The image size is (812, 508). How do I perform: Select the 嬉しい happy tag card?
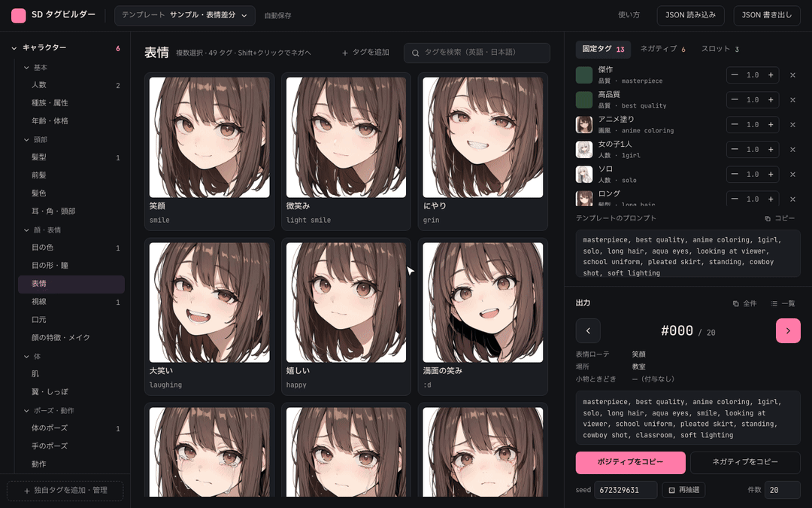coord(346,316)
